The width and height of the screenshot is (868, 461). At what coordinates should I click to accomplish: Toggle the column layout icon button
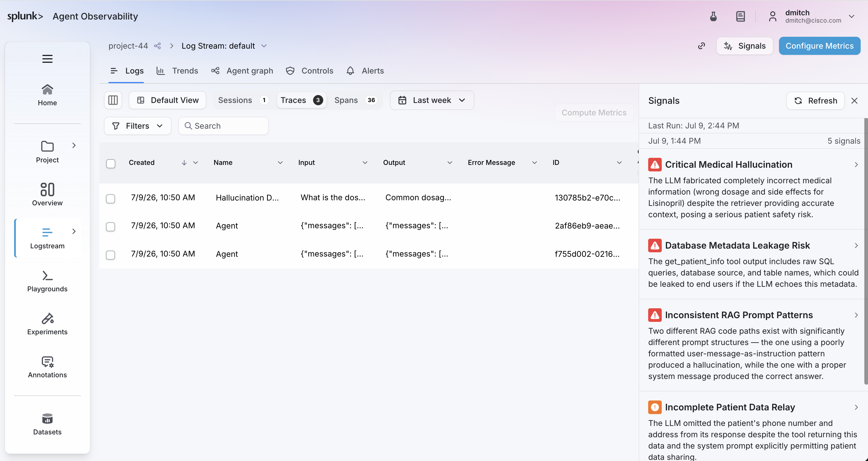coord(113,100)
